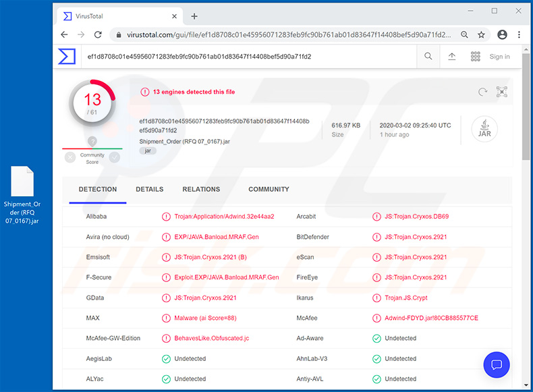The width and height of the screenshot is (533, 392).
Task: Open Chrome three-dot menu
Action: 519,34
